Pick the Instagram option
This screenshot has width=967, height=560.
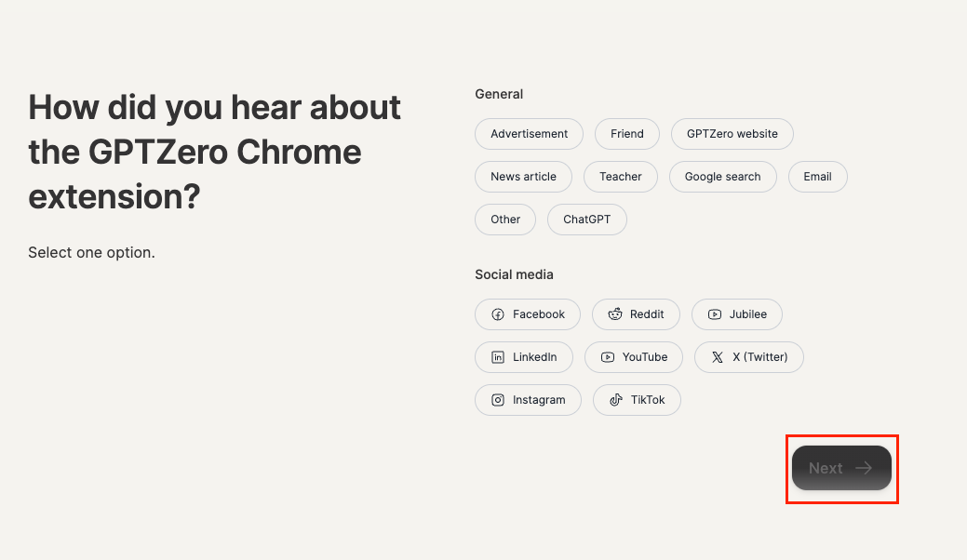(x=528, y=400)
